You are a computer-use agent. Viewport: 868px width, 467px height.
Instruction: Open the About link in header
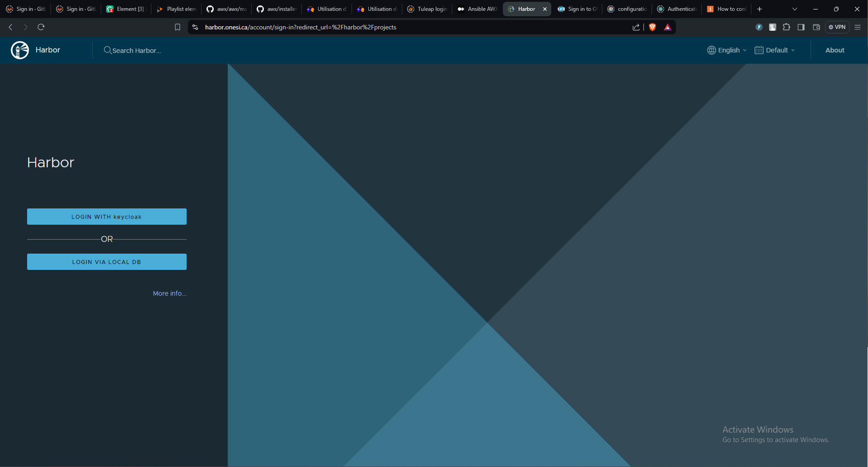pos(835,50)
